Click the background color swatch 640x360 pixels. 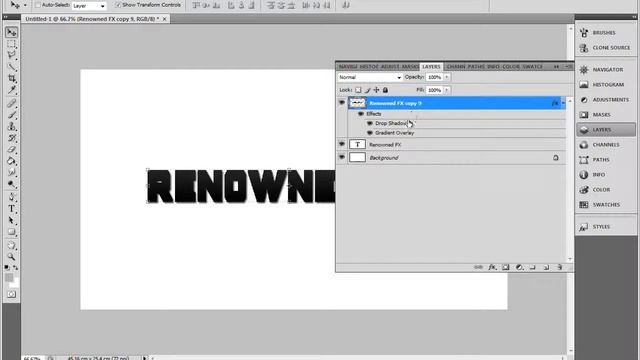[x=16, y=283]
